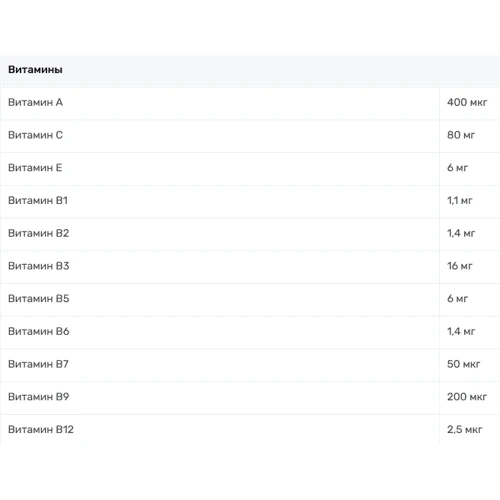Select the Витамин E row label
500x500 pixels.
[x=35, y=168]
